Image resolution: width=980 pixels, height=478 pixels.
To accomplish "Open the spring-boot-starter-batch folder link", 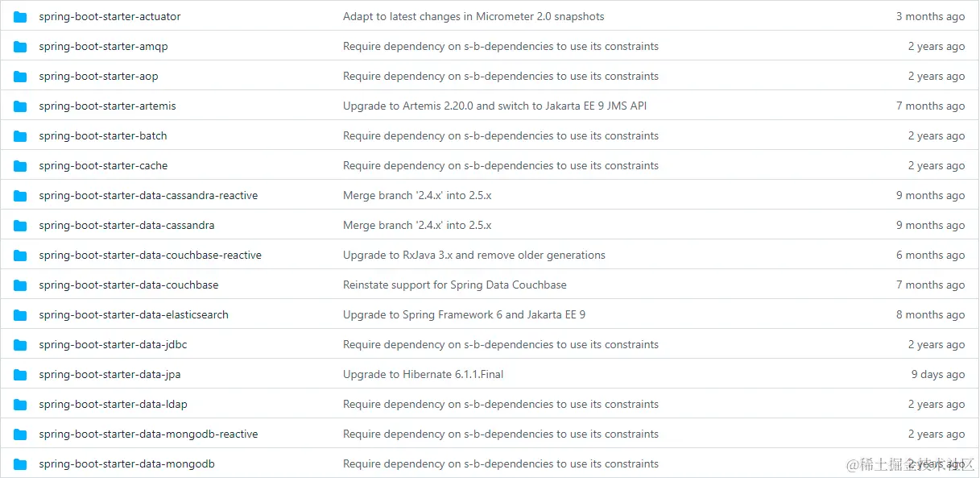I will pyautogui.click(x=103, y=136).
